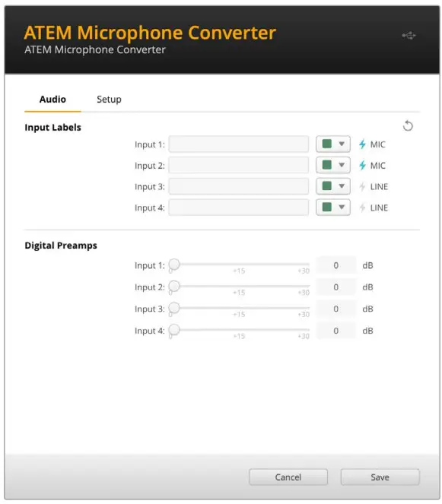Click the Input 1 label text field
Screen dimensions: 442x504
pyautogui.click(x=239, y=144)
